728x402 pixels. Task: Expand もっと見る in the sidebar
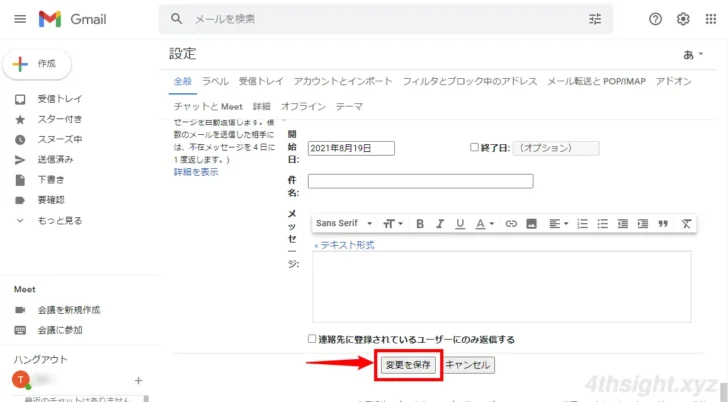click(x=59, y=220)
